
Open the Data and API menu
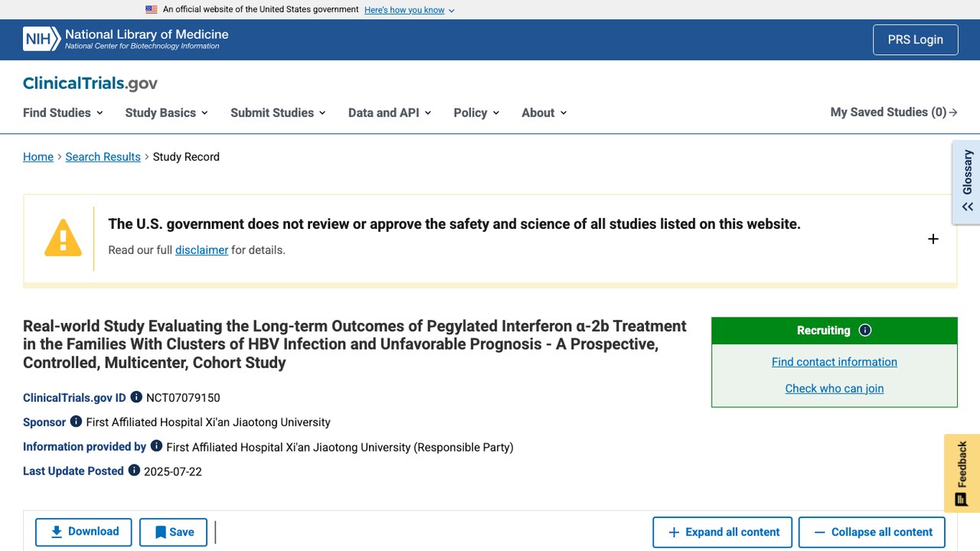pyautogui.click(x=390, y=112)
